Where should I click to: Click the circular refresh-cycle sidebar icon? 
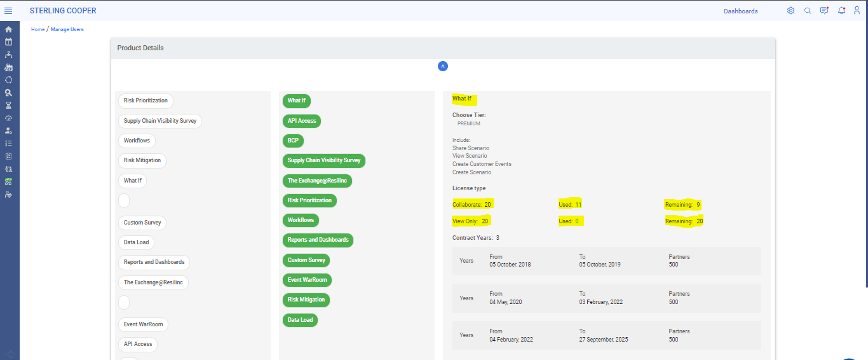pos(8,80)
